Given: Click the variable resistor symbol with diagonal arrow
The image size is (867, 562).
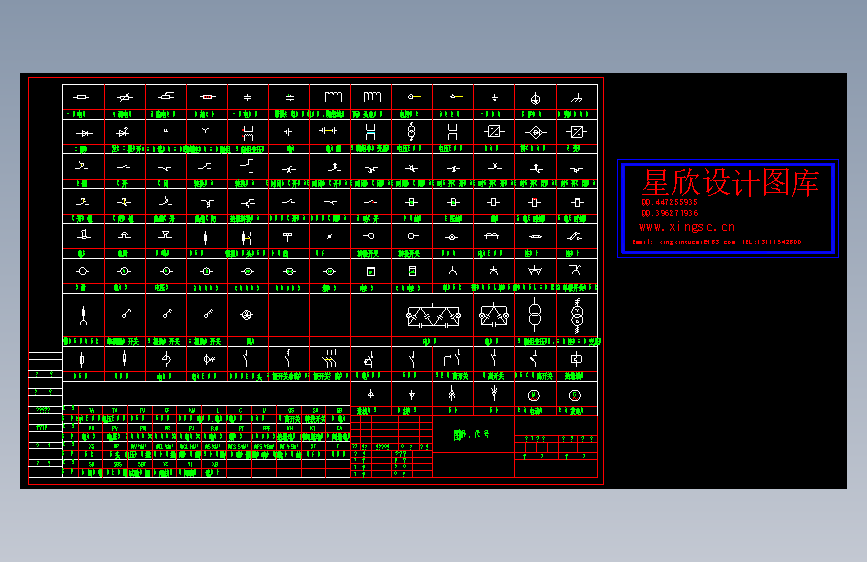Looking at the screenshot, I should pyautogui.click(x=124, y=98).
